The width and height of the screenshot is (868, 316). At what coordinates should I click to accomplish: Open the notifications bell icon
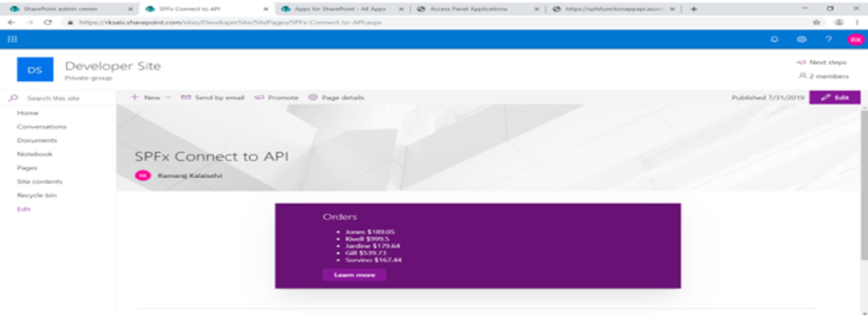point(775,39)
